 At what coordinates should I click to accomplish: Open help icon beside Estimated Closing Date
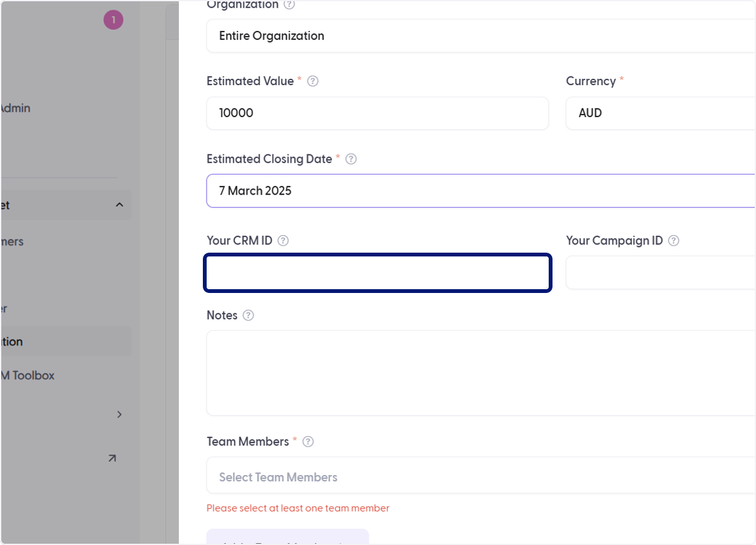coord(352,159)
